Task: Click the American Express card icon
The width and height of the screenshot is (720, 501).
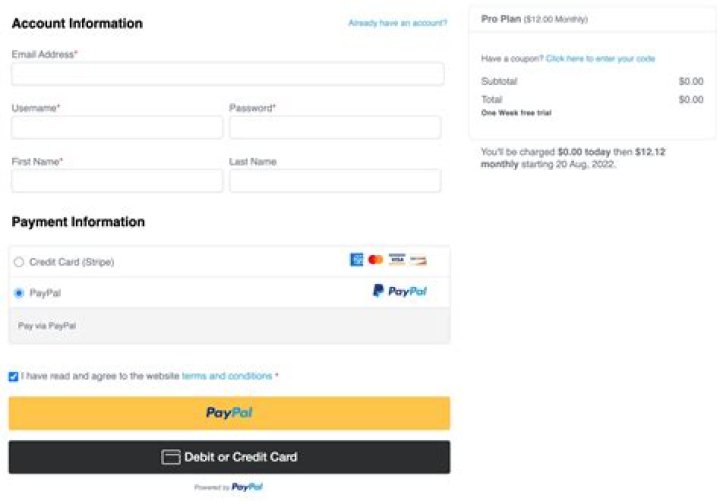Action: 356,260
